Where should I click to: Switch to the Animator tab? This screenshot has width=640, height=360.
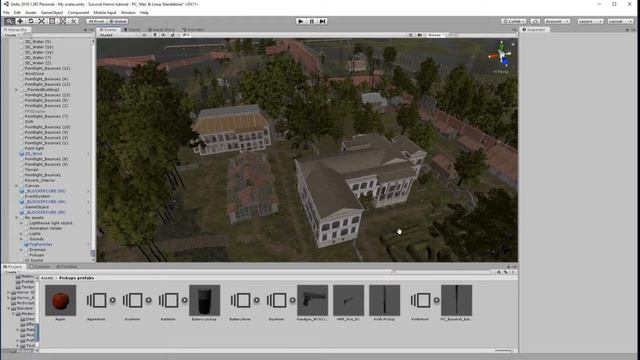[193, 30]
